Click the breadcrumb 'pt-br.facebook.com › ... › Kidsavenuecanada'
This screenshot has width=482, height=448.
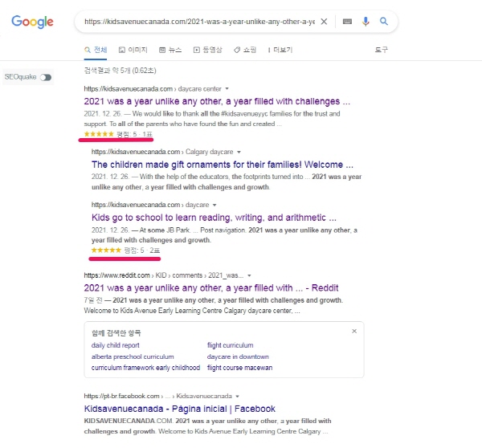click(x=158, y=396)
